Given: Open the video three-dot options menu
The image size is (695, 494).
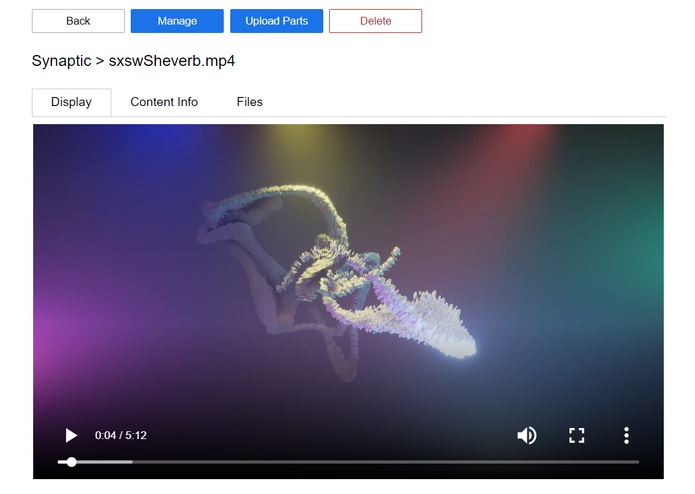Looking at the screenshot, I should pyautogui.click(x=626, y=435).
